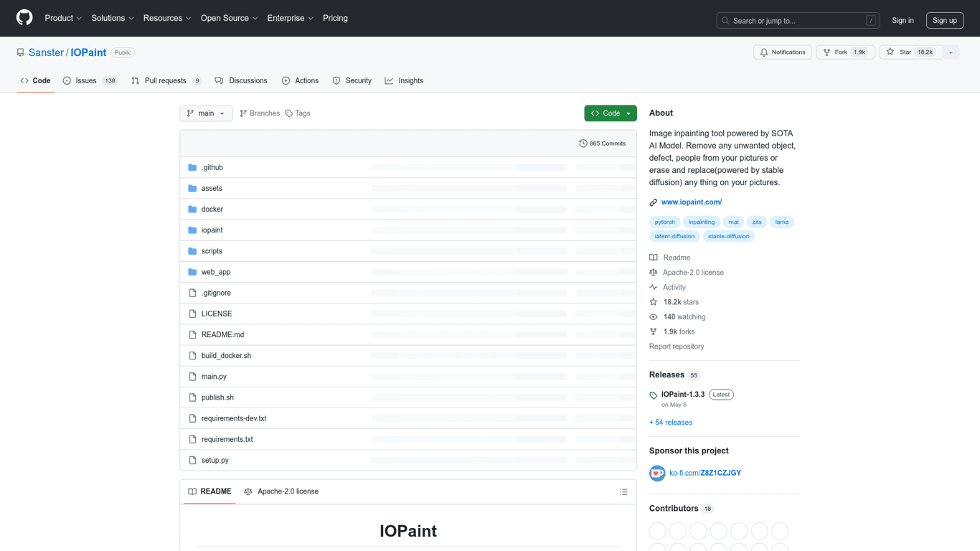Expand the Product menu in header

pyautogui.click(x=63, y=18)
